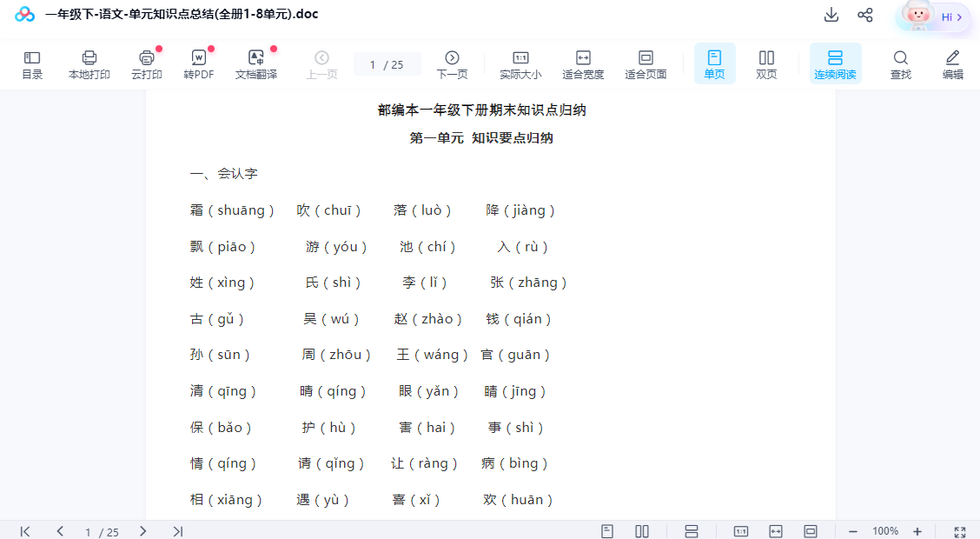Select 适合宽度 fit width
Image resolution: width=980 pixels, height=539 pixels.
tap(583, 64)
